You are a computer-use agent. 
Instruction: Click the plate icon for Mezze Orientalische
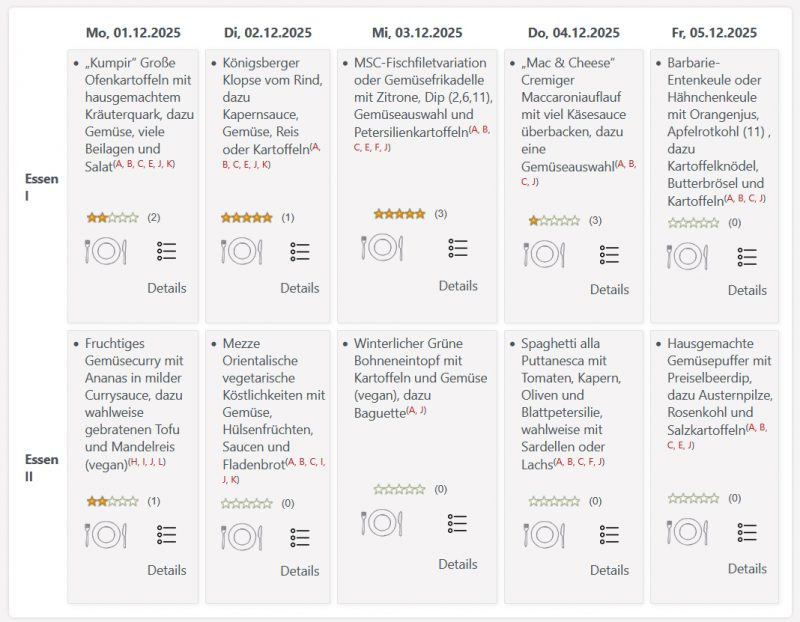point(241,537)
